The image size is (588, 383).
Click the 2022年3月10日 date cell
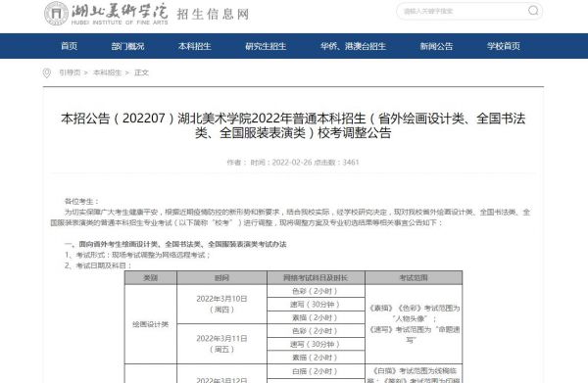[221, 304]
